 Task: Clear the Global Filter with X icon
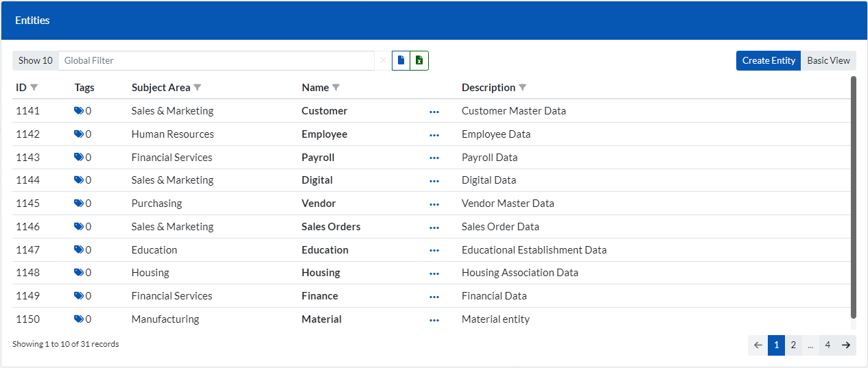(x=383, y=60)
